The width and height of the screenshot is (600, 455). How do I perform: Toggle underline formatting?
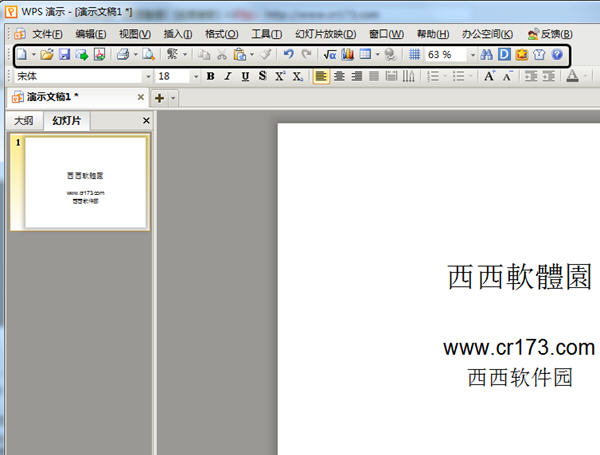245,76
